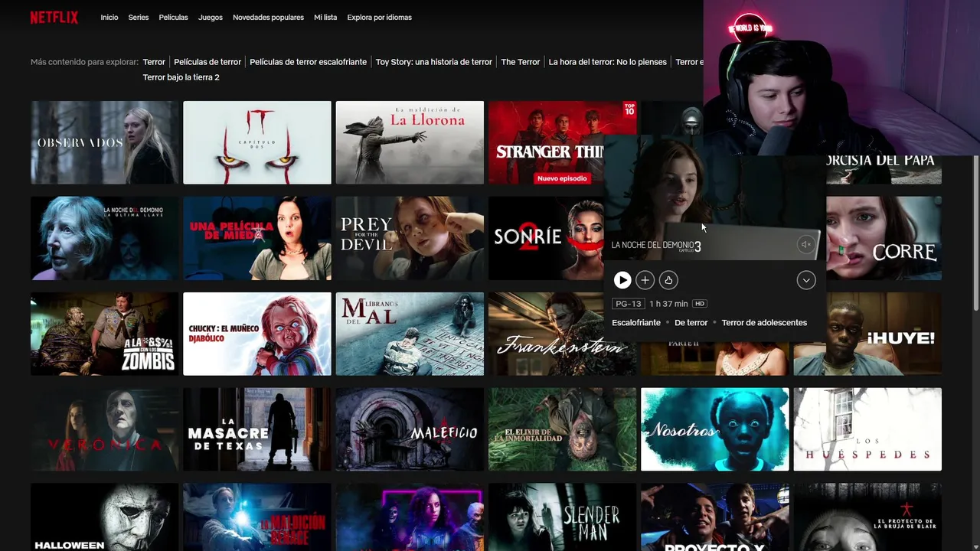The image size is (980, 551).
Task: Follow the Terror explore link
Action: pyautogui.click(x=154, y=62)
